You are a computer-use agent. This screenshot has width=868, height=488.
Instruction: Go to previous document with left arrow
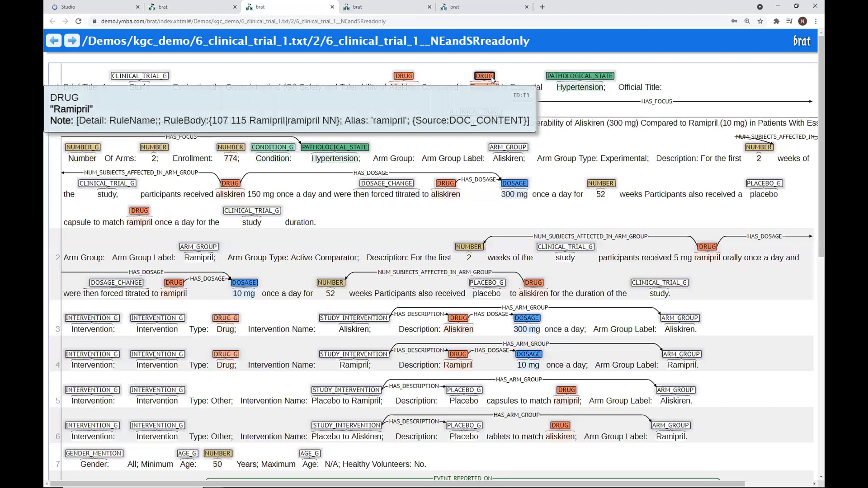53,41
